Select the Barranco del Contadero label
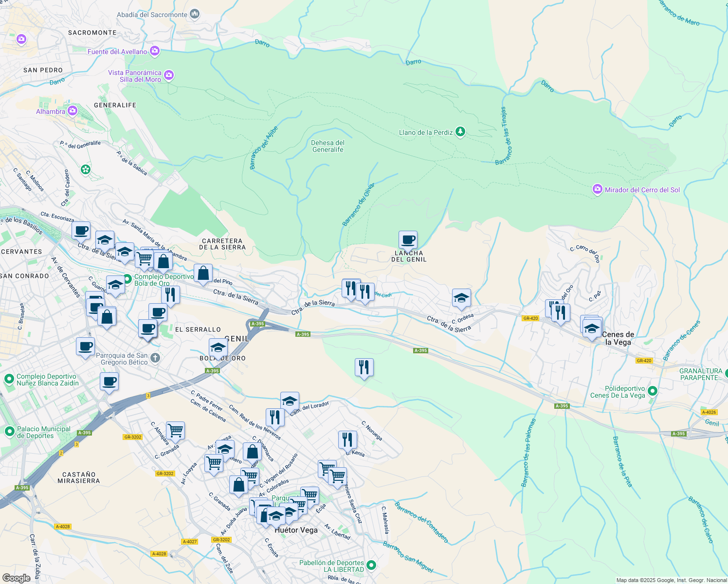Viewport: 728px width, 584px height. coord(421,523)
